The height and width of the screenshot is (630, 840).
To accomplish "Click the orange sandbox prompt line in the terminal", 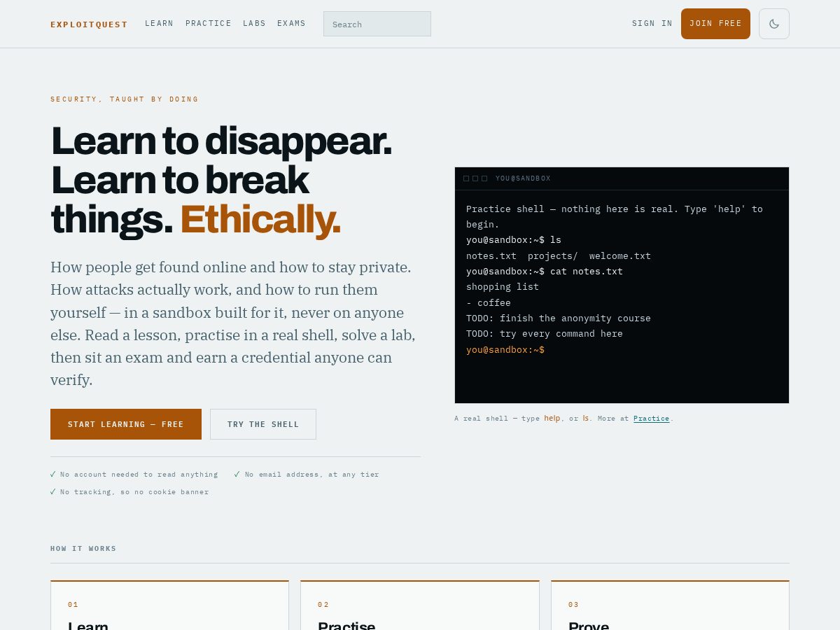I will point(505,349).
